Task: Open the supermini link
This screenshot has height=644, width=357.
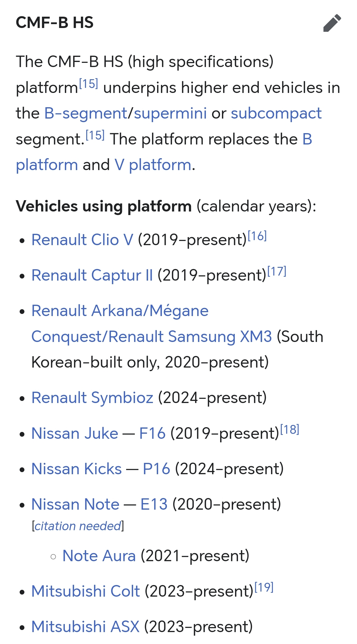Action: click(x=170, y=113)
